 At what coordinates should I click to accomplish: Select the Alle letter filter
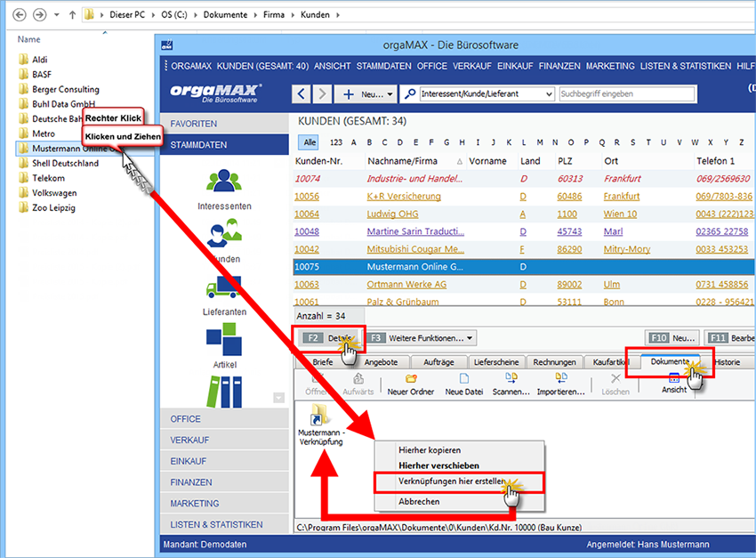point(310,142)
